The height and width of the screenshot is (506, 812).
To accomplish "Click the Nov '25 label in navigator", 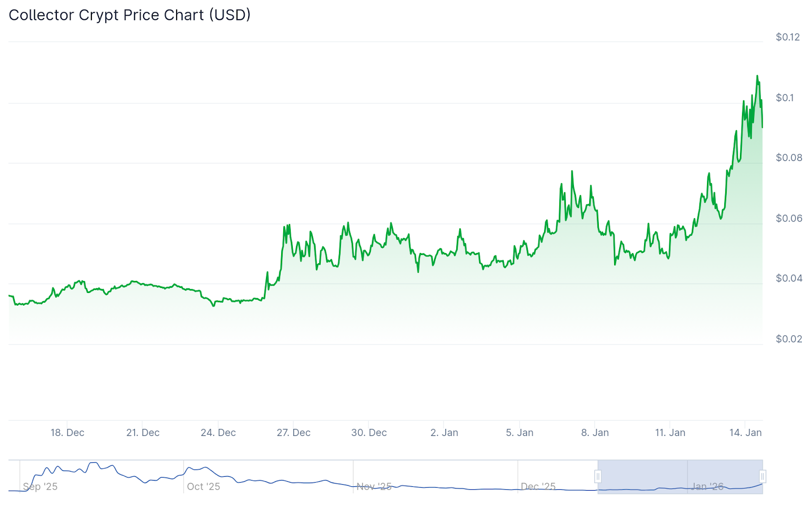I will (374, 487).
